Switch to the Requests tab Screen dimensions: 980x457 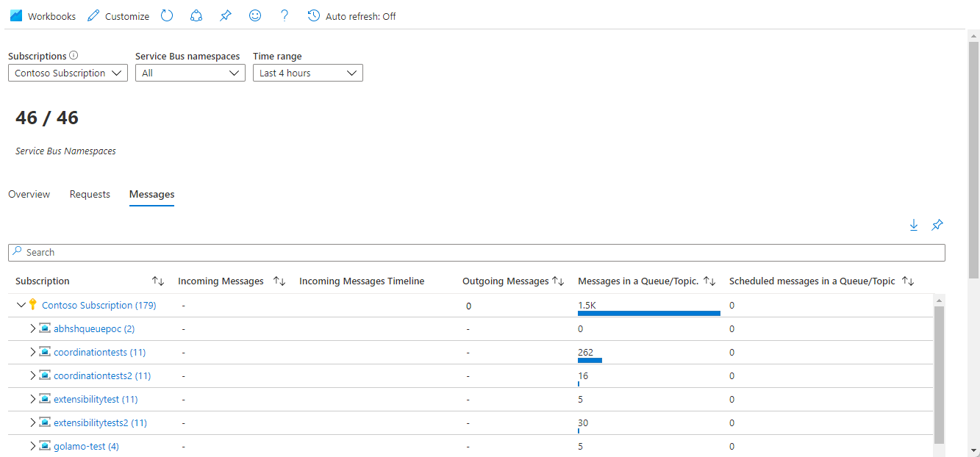pos(90,195)
